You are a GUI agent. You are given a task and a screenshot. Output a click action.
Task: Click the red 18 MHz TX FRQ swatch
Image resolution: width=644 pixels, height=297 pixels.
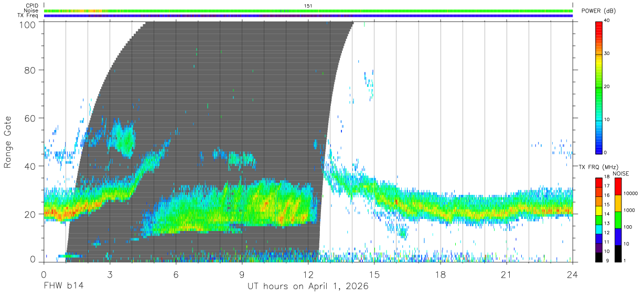[599, 182]
